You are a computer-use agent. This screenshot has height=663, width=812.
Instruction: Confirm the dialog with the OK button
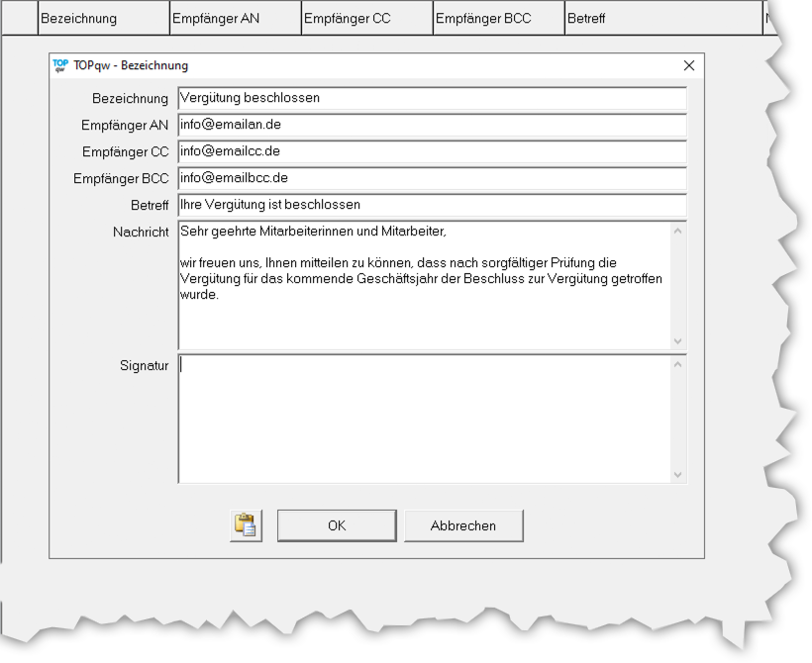(x=337, y=525)
